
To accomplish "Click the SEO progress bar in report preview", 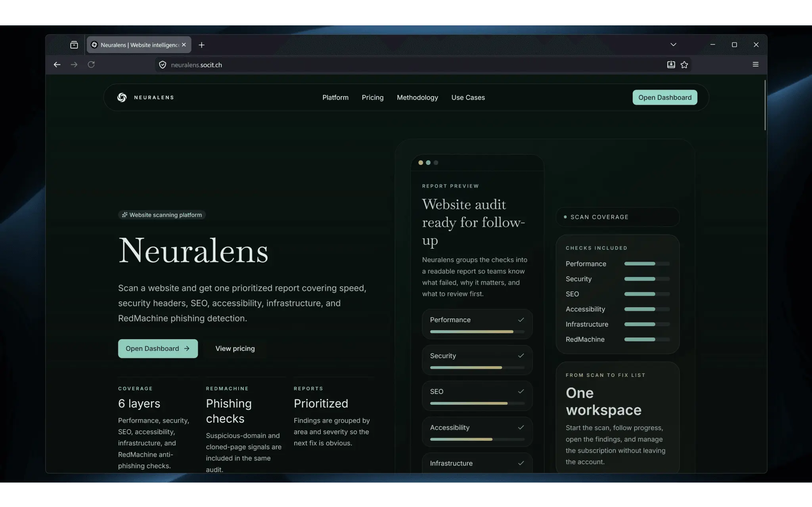I will (477, 403).
